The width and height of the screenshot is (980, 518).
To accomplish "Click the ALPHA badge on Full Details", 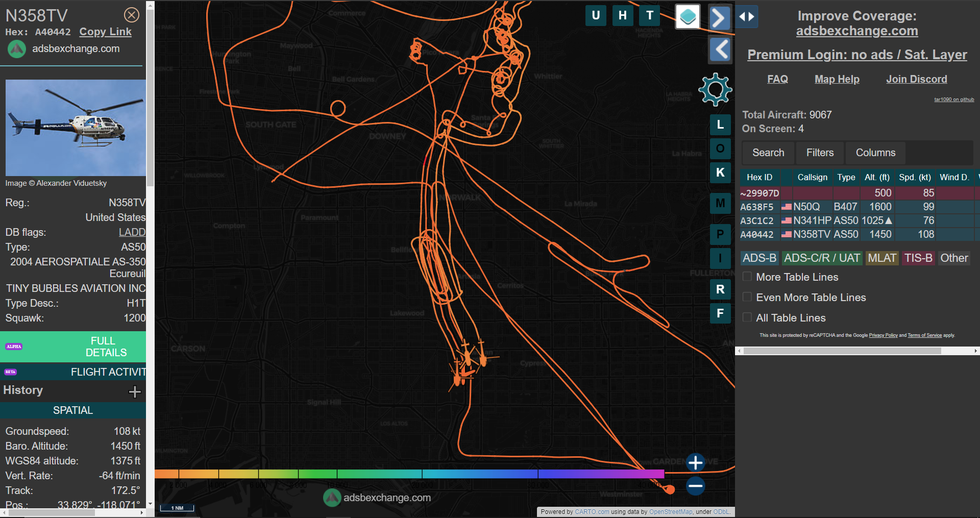I will (x=14, y=347).
